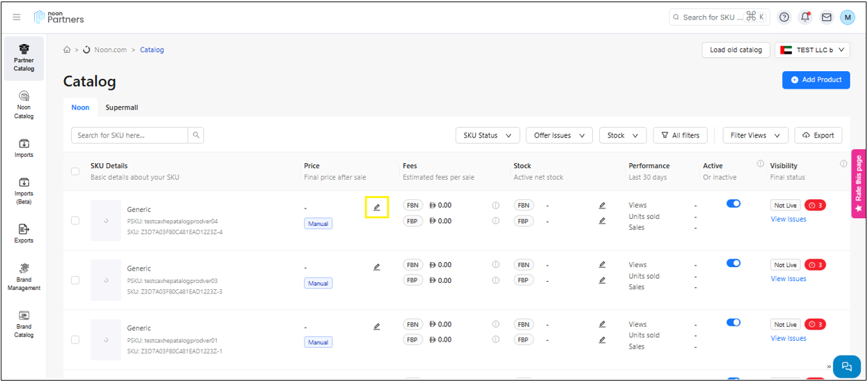Open the notifications bell icon
The width and height of the screenshot is (868, 382).
point(805,17)
